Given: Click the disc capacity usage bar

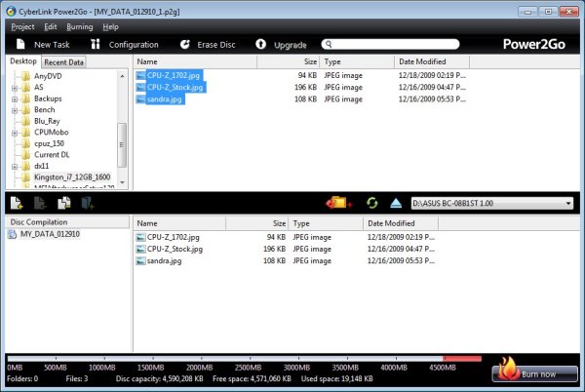Looking at the screenshot, I should (x=245, y=359).
